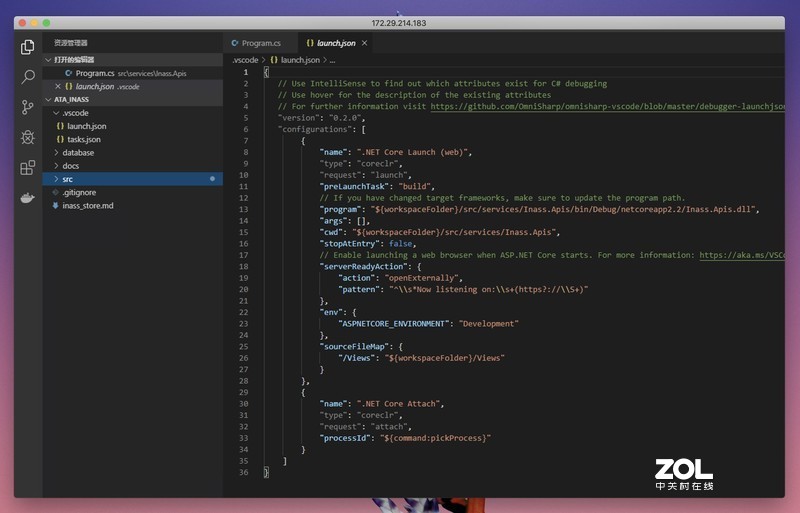The width and height of the screenshot is (800, 513).
Task: Close launch.json in the open editors list
Action: (x=56, y=87)
